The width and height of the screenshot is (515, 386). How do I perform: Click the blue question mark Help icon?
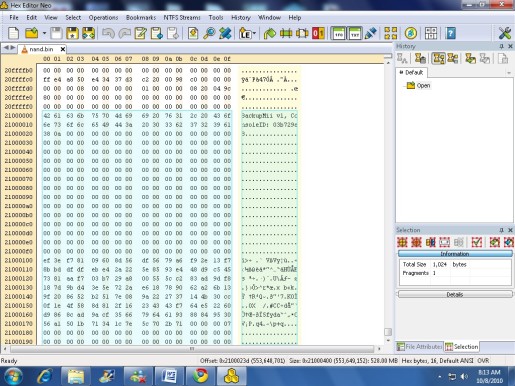[x=450, y=33]
